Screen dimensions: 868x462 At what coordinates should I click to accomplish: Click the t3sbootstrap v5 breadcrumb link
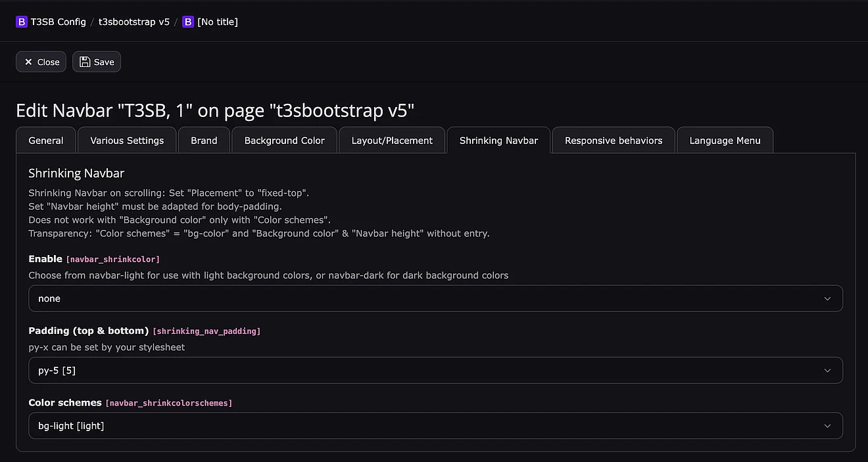[x=134, y=22]
